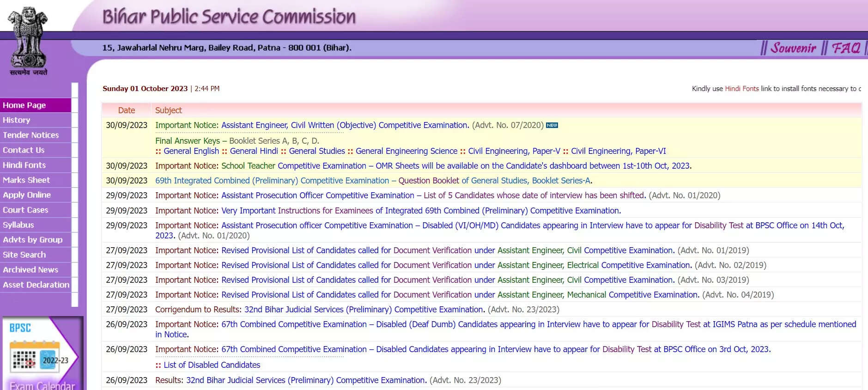Click the Subject column header

tap(169, 110)
